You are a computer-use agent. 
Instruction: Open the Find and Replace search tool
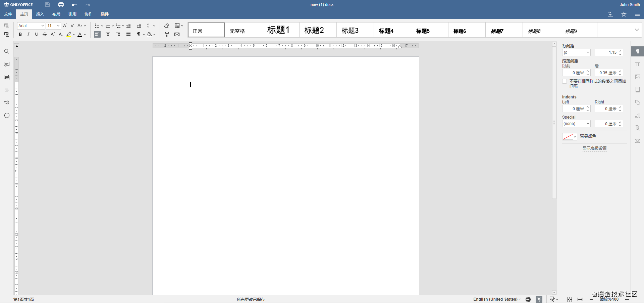[6, 51]
